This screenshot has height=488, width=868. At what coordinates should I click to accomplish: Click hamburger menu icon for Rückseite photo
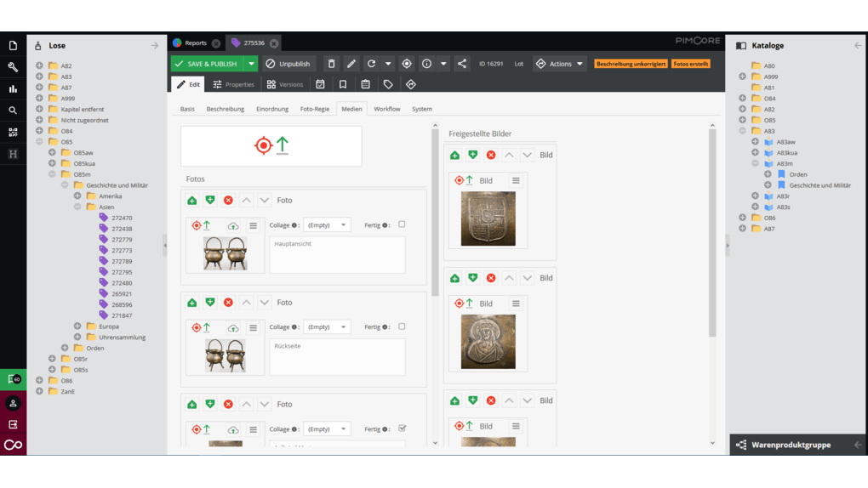253,327
